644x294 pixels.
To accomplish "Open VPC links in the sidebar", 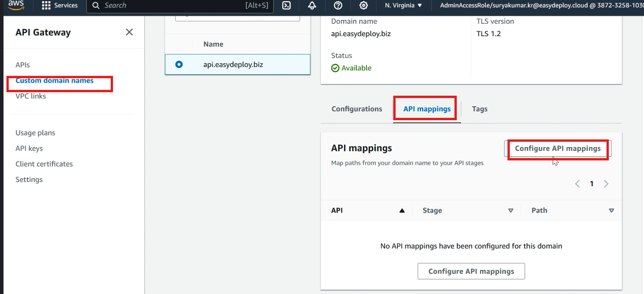I will 31,96.
